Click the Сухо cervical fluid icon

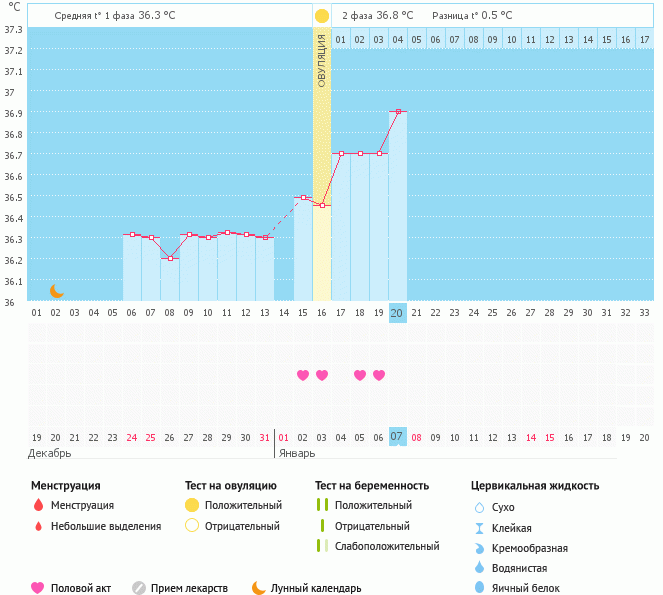[479, 508]
